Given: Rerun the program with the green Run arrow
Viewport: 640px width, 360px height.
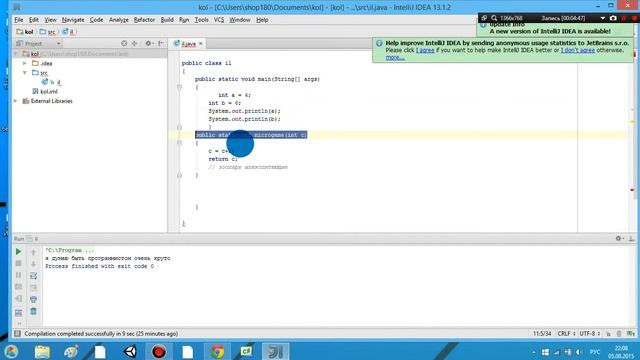Looking at the screenshot, I should 18,251.
